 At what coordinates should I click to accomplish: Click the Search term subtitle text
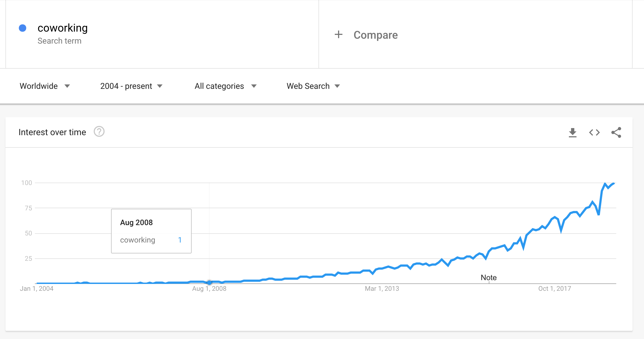click(x=59, y=41)
